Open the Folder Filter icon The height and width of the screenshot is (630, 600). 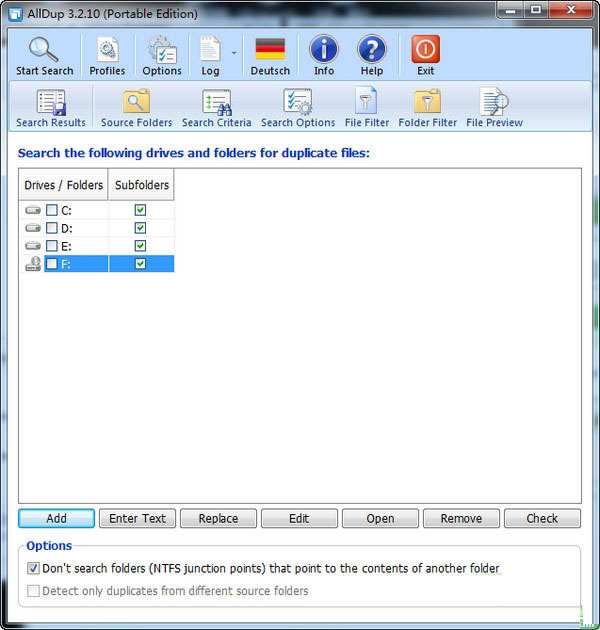[x=427, y=103]
